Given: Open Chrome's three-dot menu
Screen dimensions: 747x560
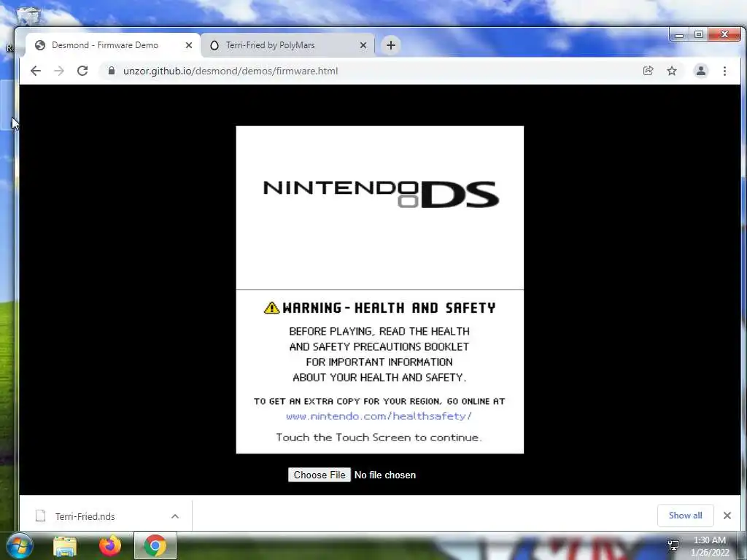Looking at the screenshot, I should (724, 71).
